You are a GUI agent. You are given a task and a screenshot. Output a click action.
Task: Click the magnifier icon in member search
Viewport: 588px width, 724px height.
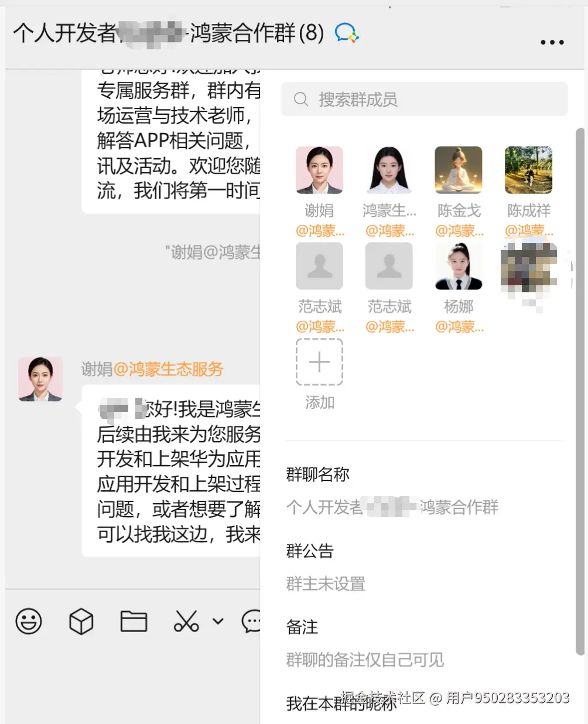pos(301,100)
